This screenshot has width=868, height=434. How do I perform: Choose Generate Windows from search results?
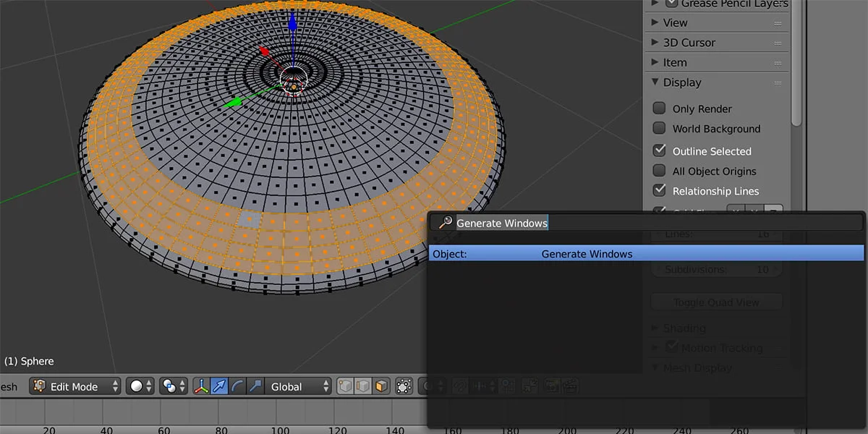587,254
